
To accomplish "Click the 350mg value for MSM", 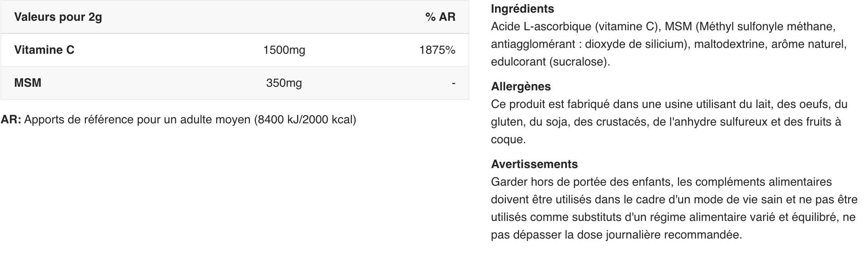I will (x=284, y=83).
